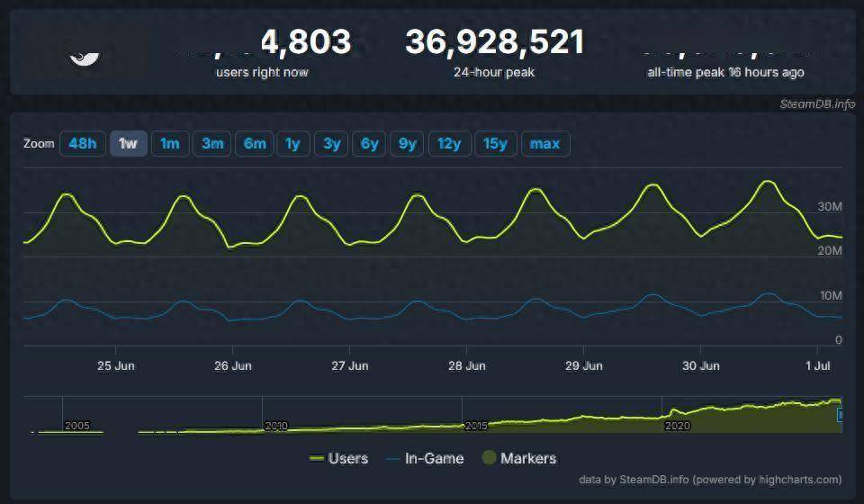The image size is (864, 504).
Task: Show full history with max zoom
Action: tap(545, 144)
